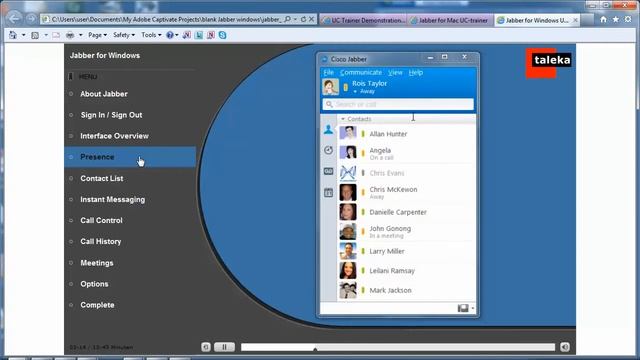The width and height of the screenshot is (640, 360).
Task: Open the Jabber File menu
Action: (x=329, y=72)
